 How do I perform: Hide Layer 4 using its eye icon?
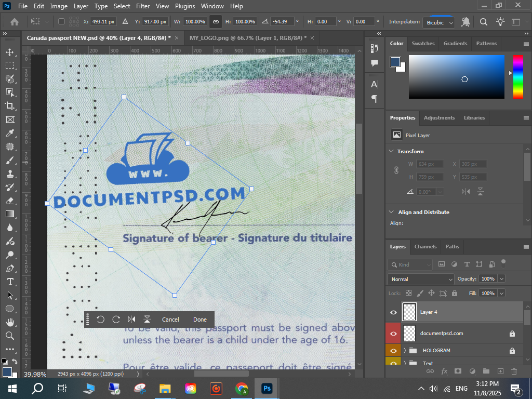(x=393, y=312)
